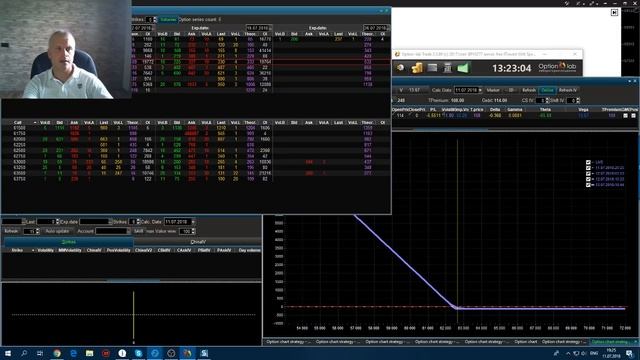Show hidden system tray icons

pos(568,353)
